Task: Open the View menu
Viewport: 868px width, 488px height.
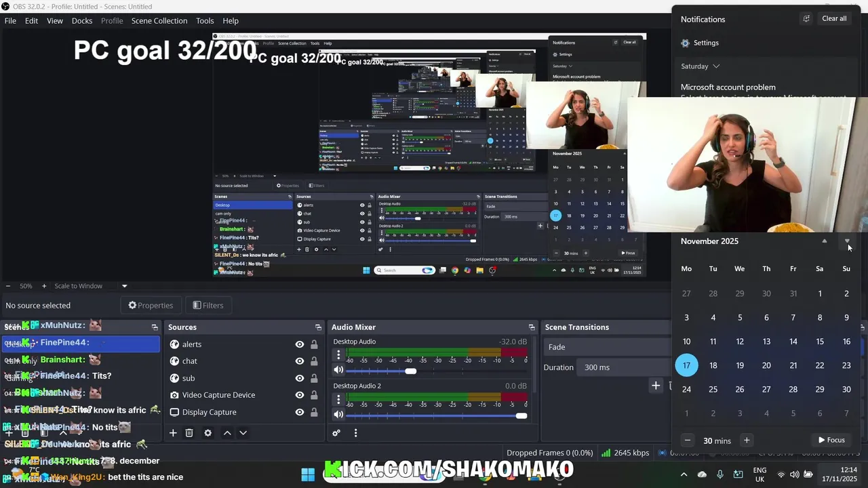Action: 55,21
